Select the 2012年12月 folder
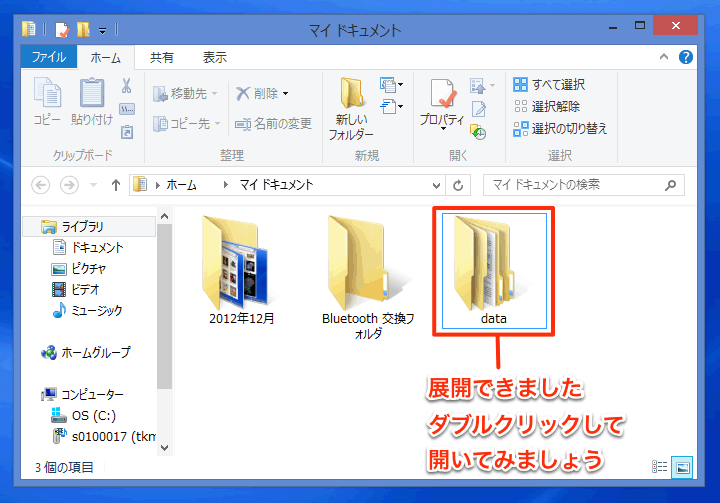 point(241,271)
